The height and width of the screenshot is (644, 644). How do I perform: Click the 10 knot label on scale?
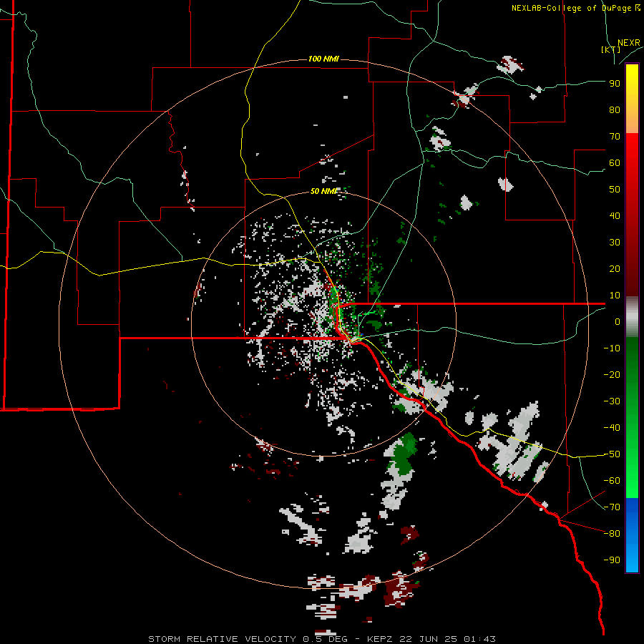click(615, 296)
